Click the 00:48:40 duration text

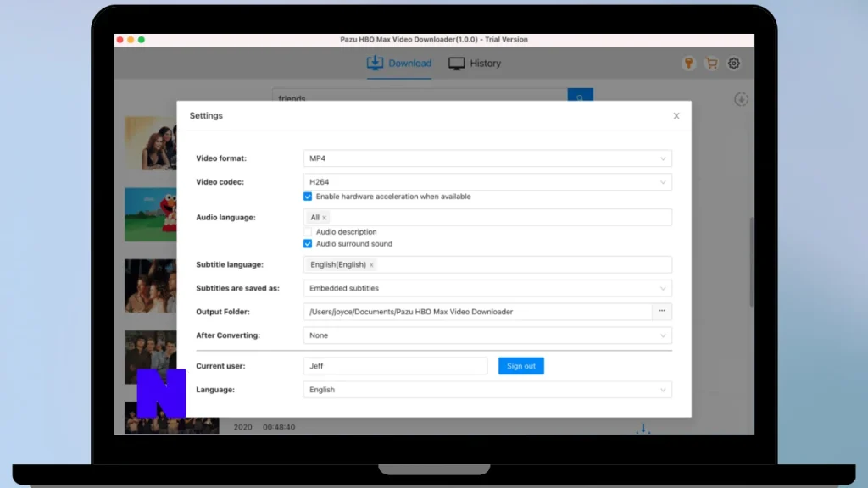coord(279,427)
